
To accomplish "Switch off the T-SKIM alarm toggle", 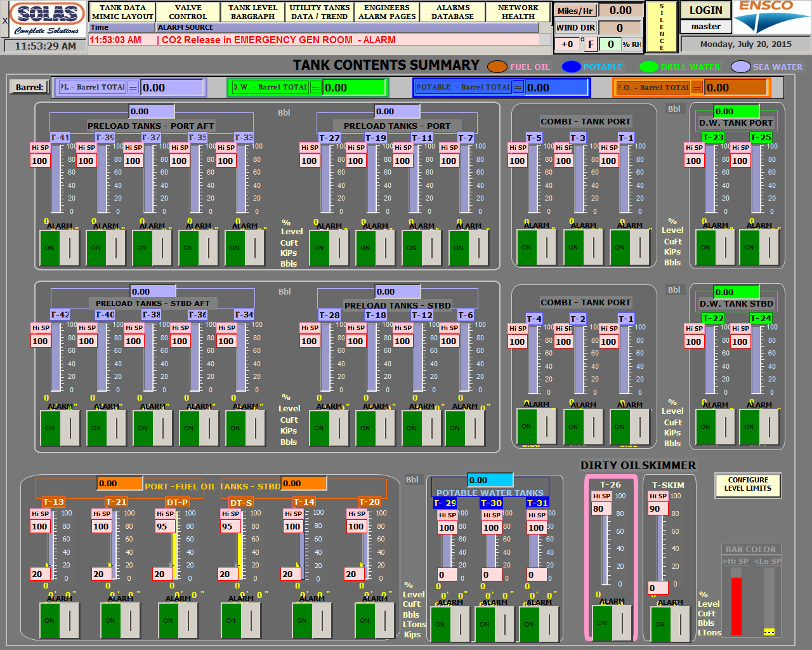I will point(670,624).
